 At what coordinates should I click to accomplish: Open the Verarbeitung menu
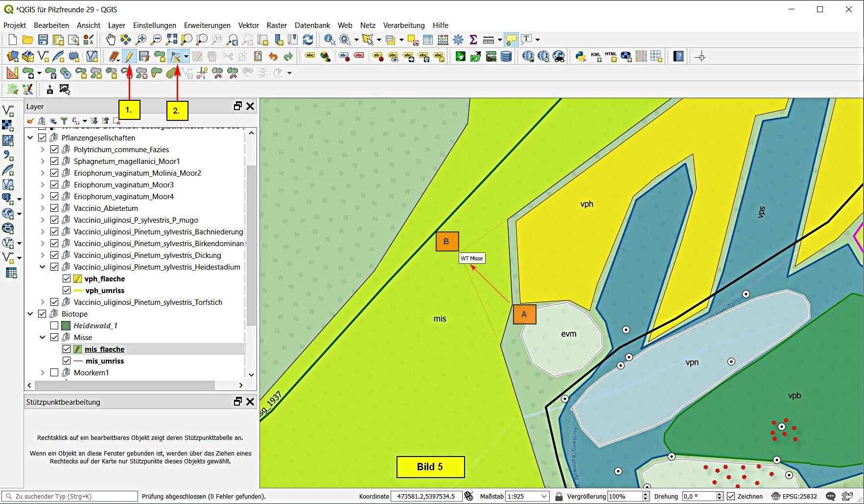point(403,25)
